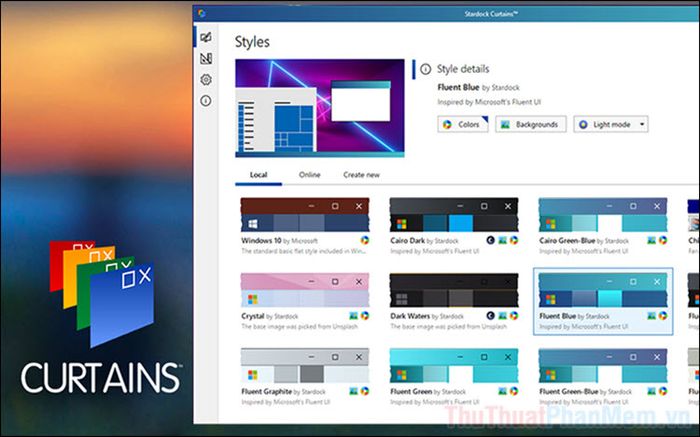This screenshot has width=700, height=437.
Task: Open the Edit style sidebar icon
Action: coord(206,58)
